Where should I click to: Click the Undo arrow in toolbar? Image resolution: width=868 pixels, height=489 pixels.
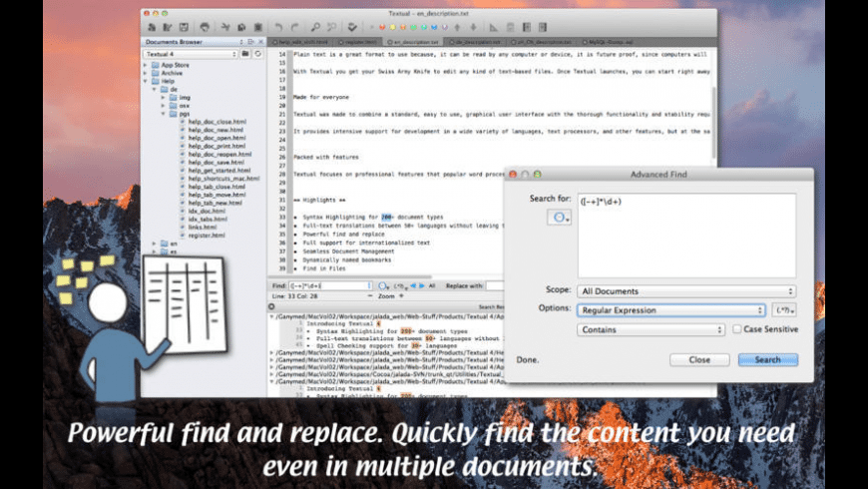click(278, 27)
